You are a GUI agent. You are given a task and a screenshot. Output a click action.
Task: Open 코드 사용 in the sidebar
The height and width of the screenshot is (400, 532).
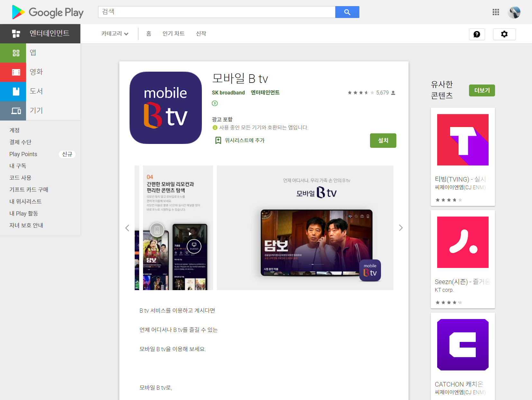click(x=20, y=178)
